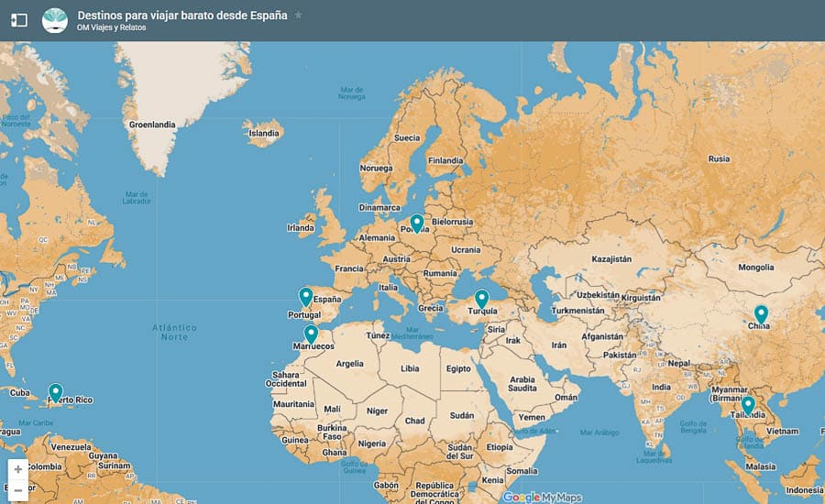This screenshot has height=504, width=825.
Task: Click the Finlandia country label
Action: click(445, 160)
